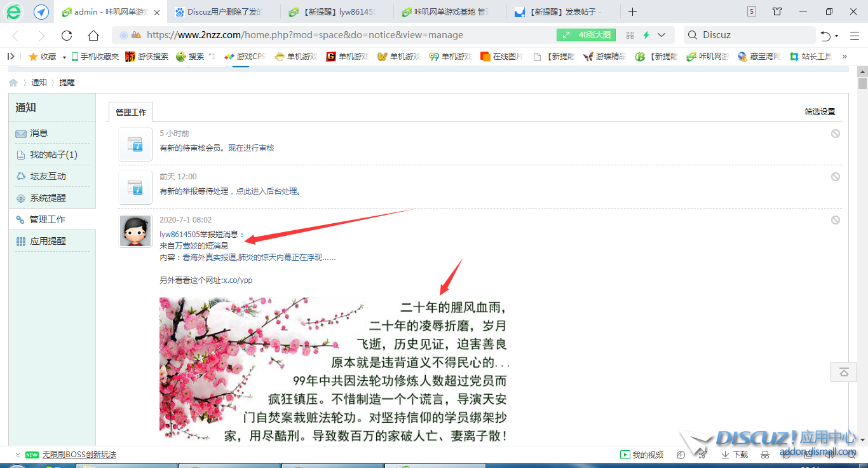Open the lyw8614505 username link
Viewport: 868px width, 468px height.
tap(179, 235)
